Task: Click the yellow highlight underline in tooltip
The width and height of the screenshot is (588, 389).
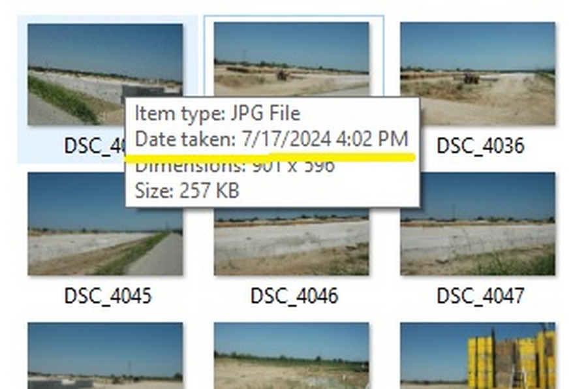Action: coord(270,157)
